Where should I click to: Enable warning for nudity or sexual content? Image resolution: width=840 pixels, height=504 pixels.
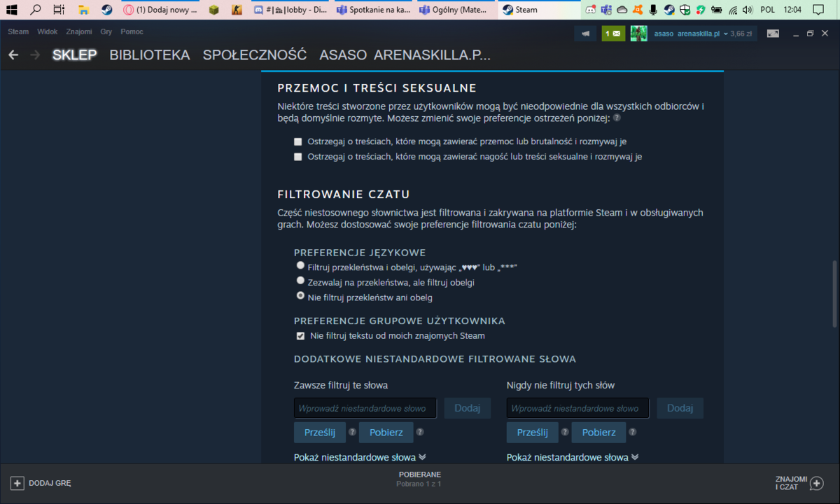(x=298, y=157)
